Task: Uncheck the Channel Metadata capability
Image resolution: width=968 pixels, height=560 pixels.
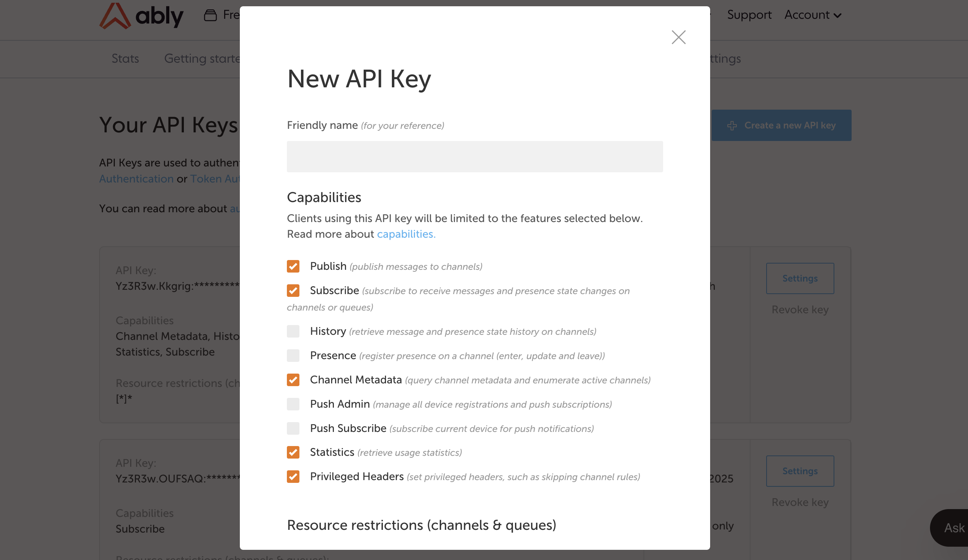Action: pyautogui.click(x=293, y=380)
